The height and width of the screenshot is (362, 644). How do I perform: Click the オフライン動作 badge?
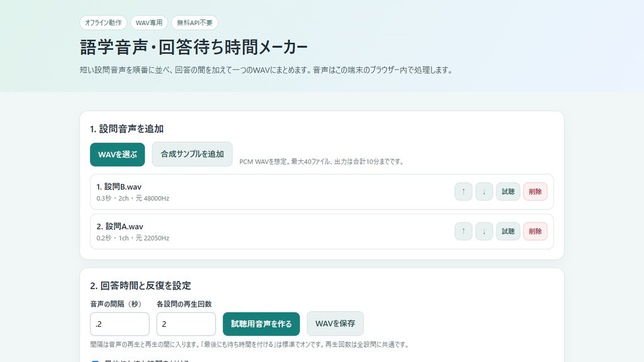click(103, 23)
